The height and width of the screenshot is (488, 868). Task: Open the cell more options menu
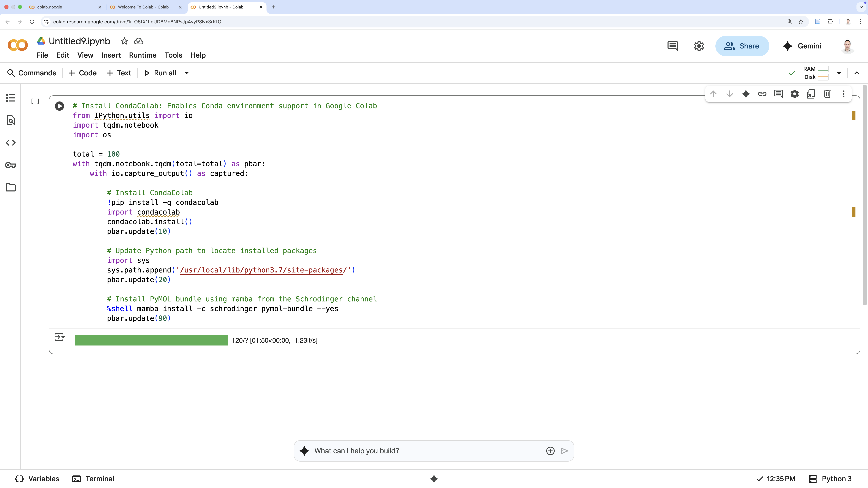pyautogui.click(x=843, y=94)
